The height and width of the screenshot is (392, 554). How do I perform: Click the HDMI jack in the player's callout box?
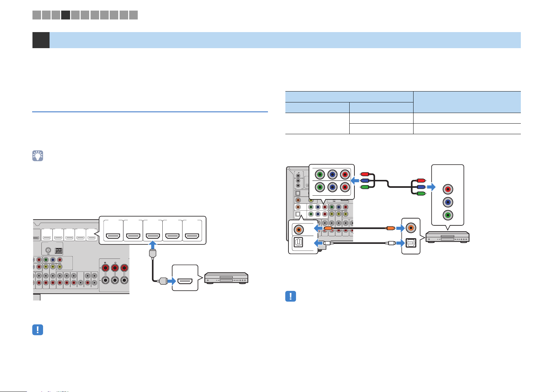tap(185, 282)
